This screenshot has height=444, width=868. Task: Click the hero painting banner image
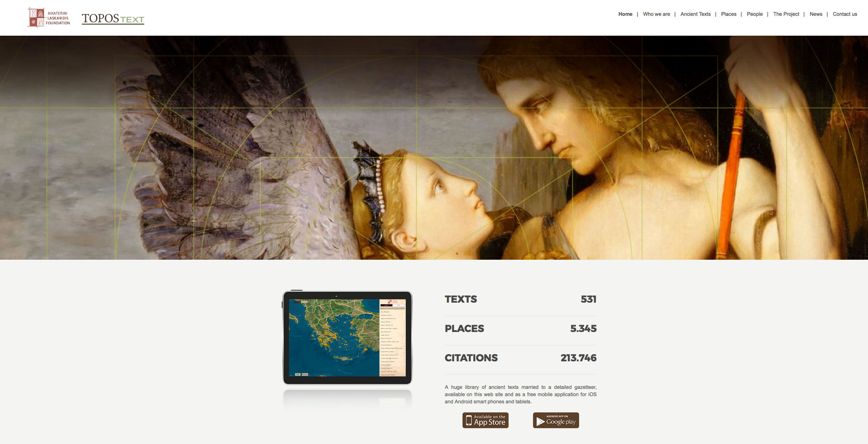[x=434, y=148]
